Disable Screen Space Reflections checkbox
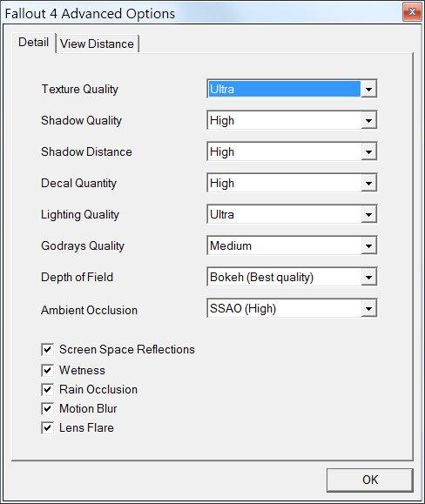Viewport: 425px width, 504px height. click(x=47, y=349)
